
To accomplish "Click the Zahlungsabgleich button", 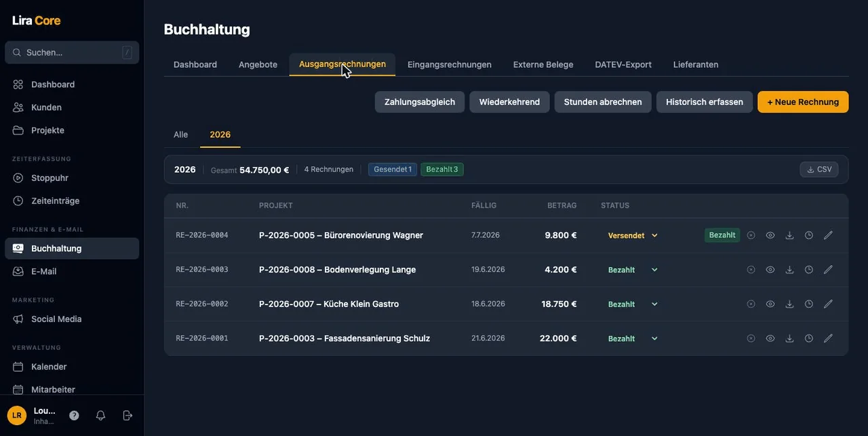I will pyautogui.click(x=420, y=102).
